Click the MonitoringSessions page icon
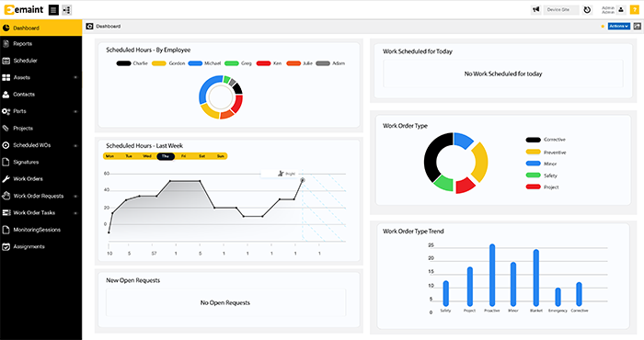This screenshot has height=340, width=644. click(x=6, y=230)
